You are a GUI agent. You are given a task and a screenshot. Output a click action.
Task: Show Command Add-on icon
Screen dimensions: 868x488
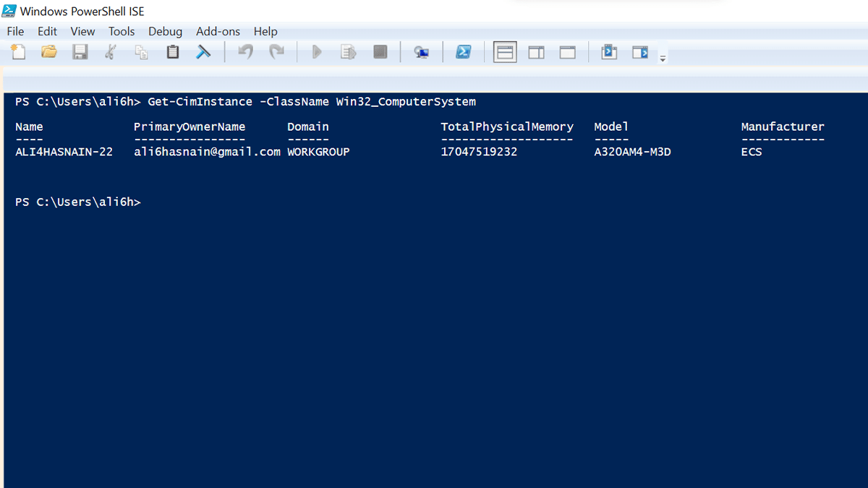coord(640,52)
